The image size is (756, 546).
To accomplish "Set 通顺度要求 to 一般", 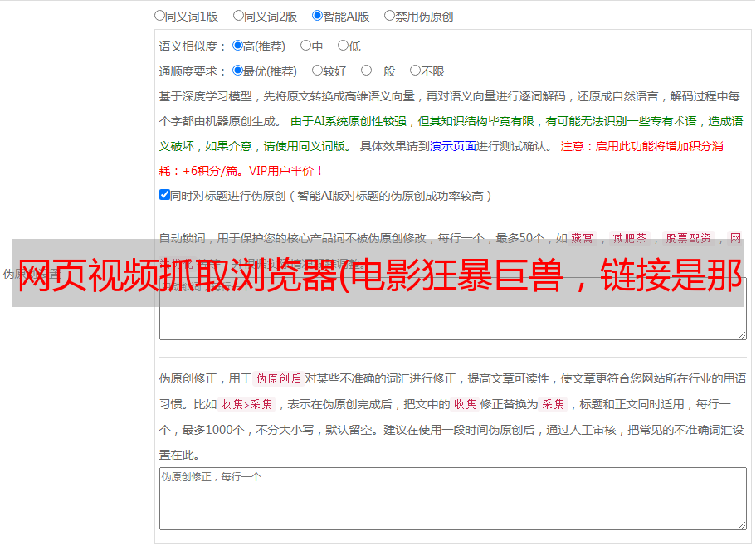I will pyautogui.click(x=367, y=71).
